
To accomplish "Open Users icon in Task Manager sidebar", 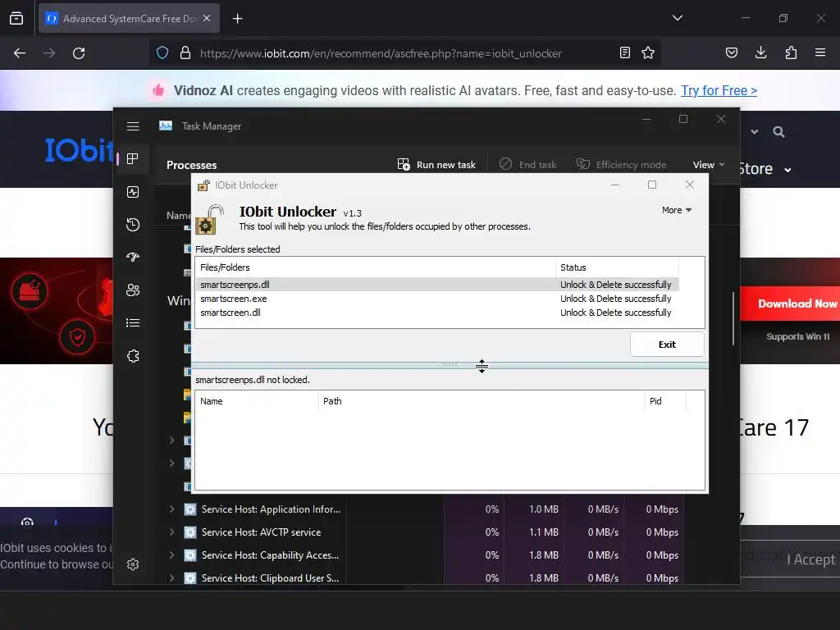I will click(133, 290).
